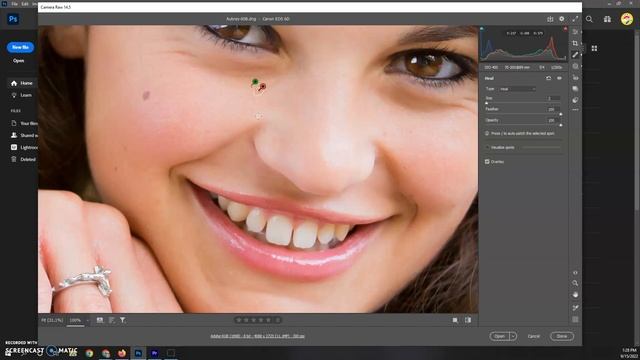Click the Opacity value field
This screenshot has height=360, width=640.
point(553,120)
